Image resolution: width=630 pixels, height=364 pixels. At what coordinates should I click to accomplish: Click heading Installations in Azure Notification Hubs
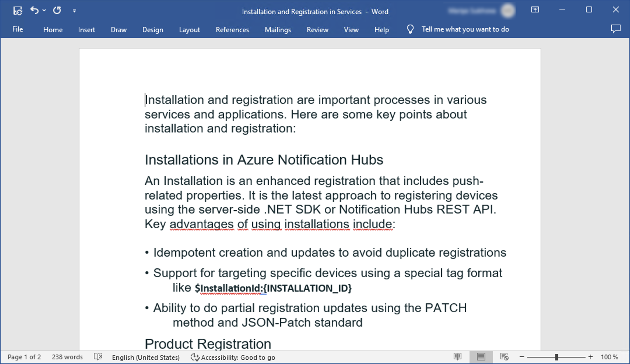point(264,160)
